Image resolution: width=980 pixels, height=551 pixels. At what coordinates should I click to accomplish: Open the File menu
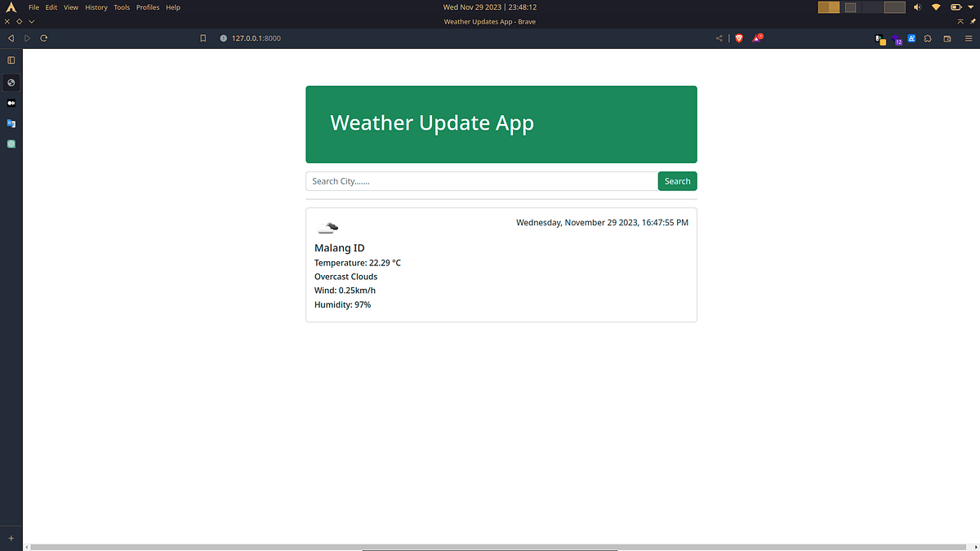[x=33, y=7]
